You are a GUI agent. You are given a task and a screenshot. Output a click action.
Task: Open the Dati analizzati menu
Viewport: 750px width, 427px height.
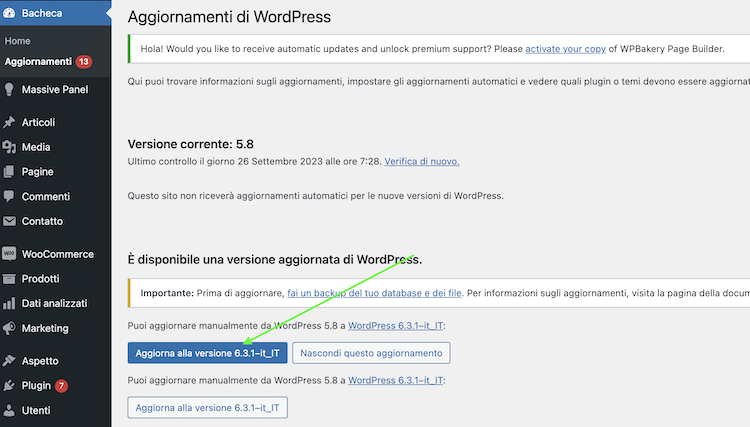(x=55, y=303)
